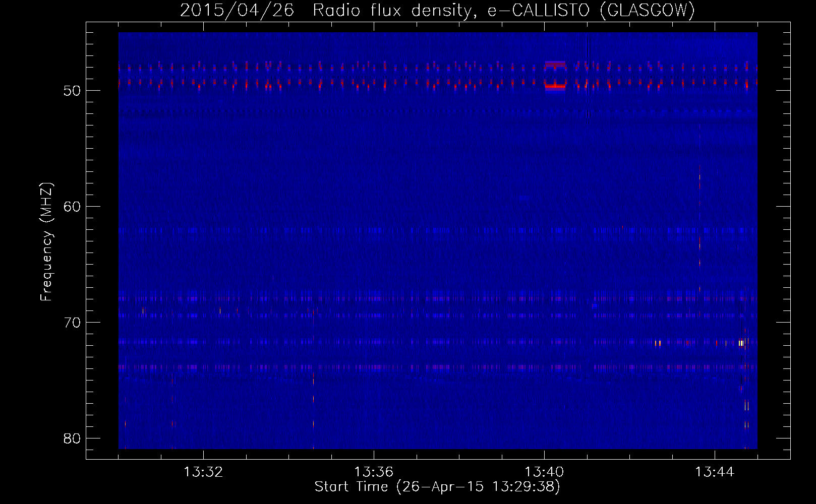The image size is (816, 504).
Task: Click the plot title "2015/04/26 Radio flux density, e-CALLISTO (GLASGOW)"
Action: point(437,11)
